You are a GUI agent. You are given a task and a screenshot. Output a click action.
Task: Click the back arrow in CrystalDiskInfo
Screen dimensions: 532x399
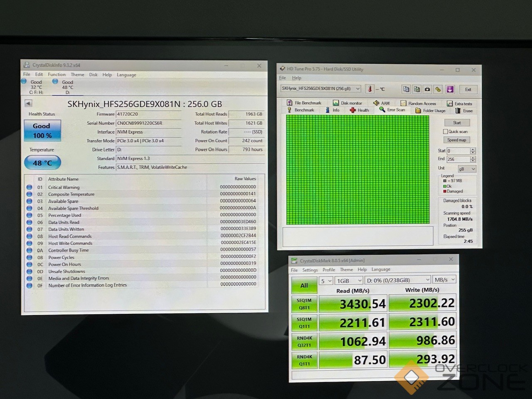click(28, 103)
